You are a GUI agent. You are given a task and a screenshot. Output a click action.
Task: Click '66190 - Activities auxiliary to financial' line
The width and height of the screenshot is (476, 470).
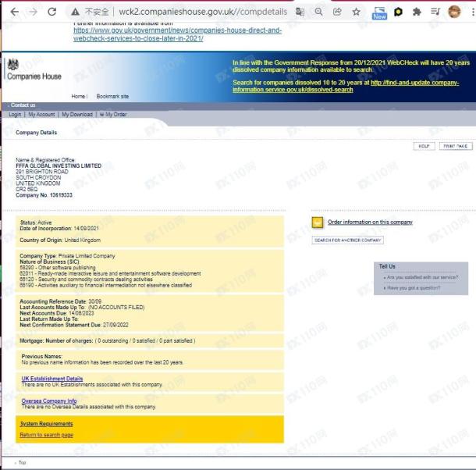coord(106,285)
